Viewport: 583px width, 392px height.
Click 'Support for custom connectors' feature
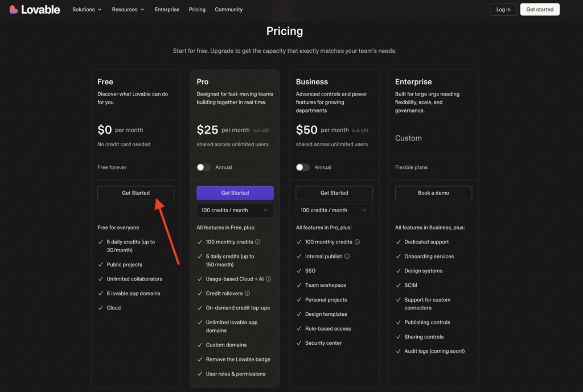click(428, 304)
